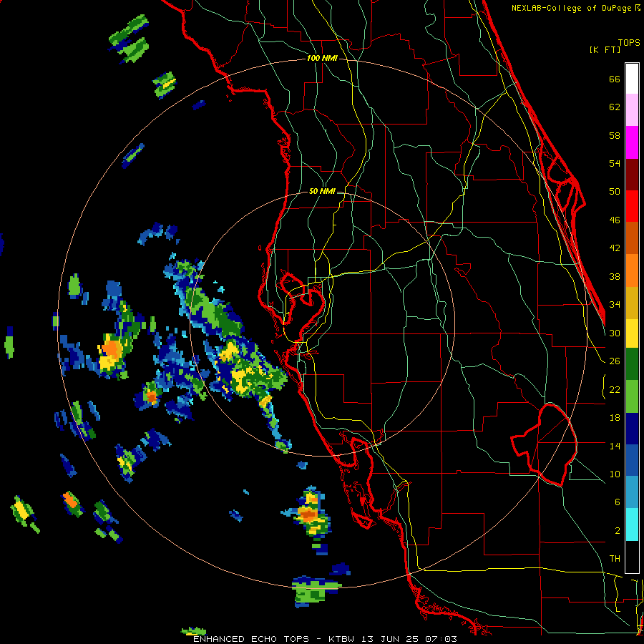The width and height of the screenshot is (644, 644).
Task: Click the legend value 42
Action: (615, 248)
